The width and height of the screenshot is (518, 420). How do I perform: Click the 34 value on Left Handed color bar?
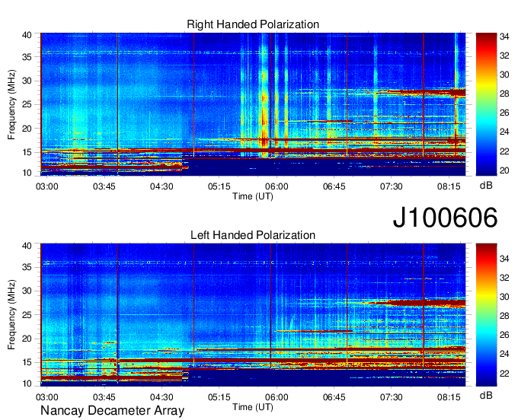(504, 259)
